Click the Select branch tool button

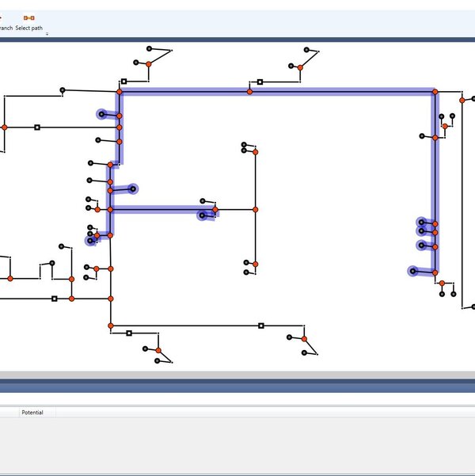coord(4,21)
